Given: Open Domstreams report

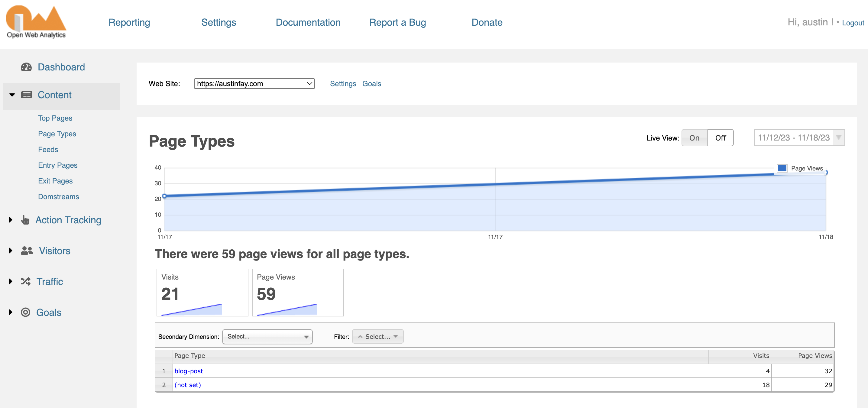Looking at the screenshot, I should [58, 197].
